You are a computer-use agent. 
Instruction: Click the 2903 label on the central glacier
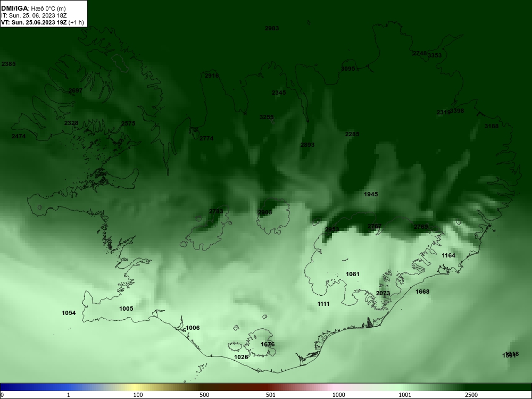click(x=264, y=212)
